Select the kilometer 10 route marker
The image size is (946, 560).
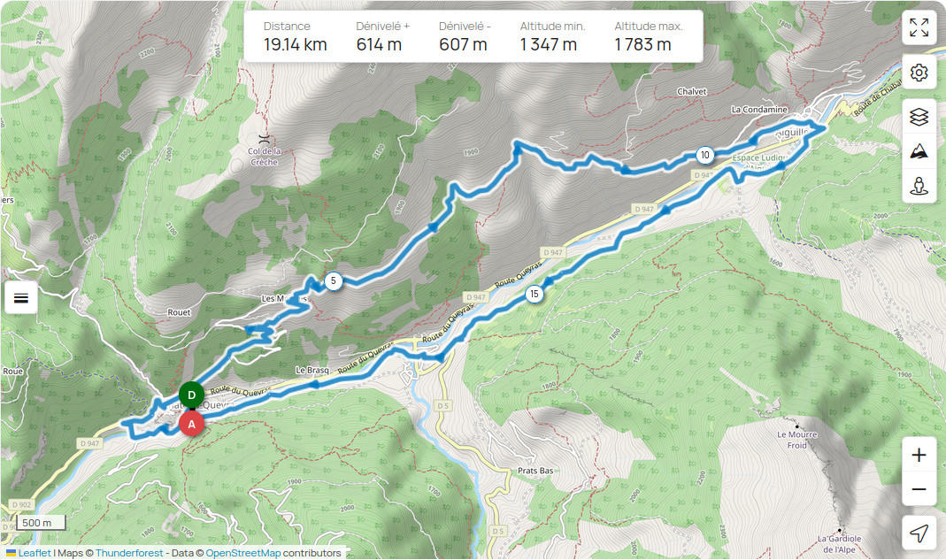click(704, 155)
